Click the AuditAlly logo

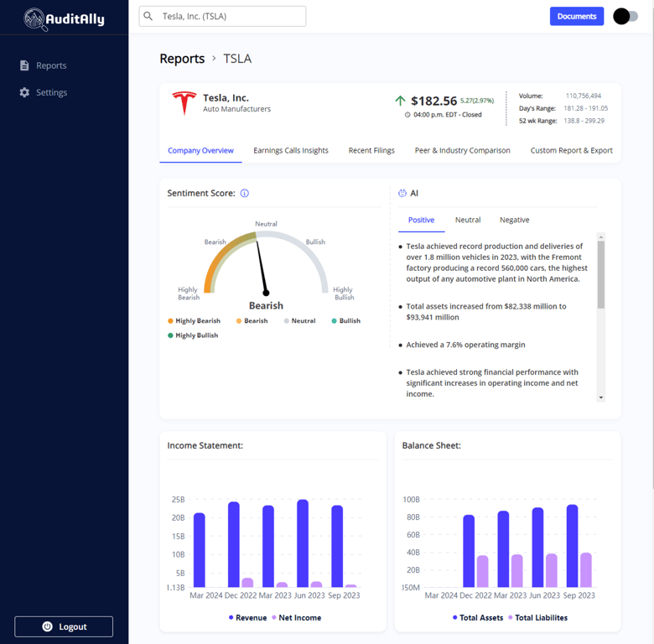click(64, 18)
